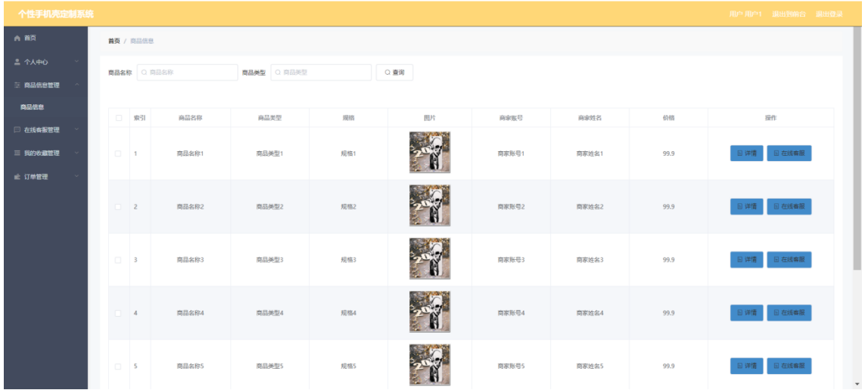Toggle the select-all checkbox in table header

[119, 118]
